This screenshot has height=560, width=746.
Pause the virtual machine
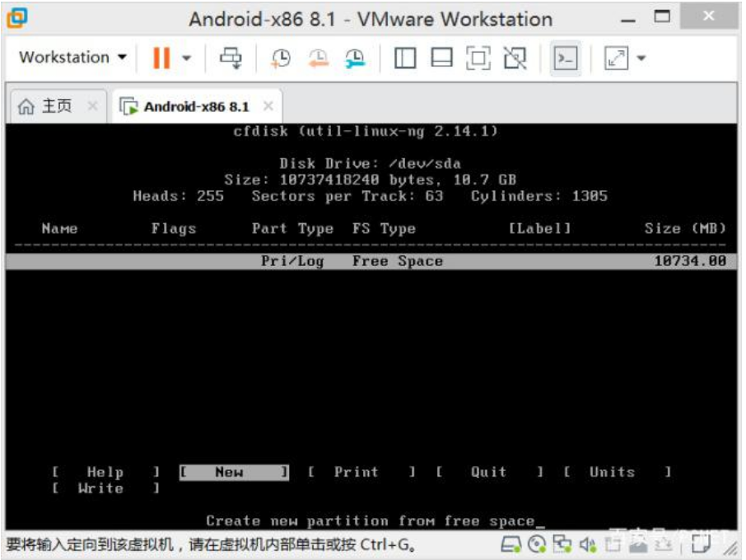pos(161,58)
